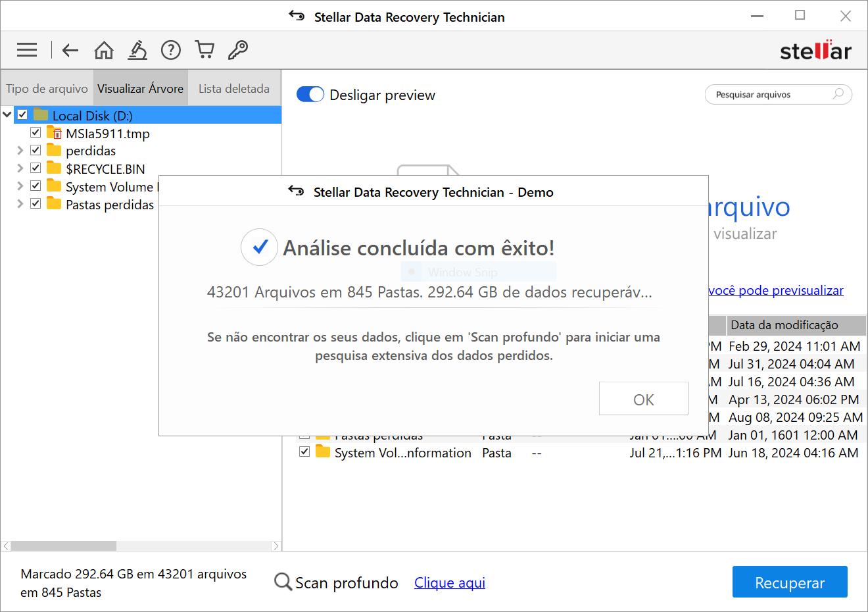Uncheck the Pastas perdidas tree checkbox

coord(36,203)
